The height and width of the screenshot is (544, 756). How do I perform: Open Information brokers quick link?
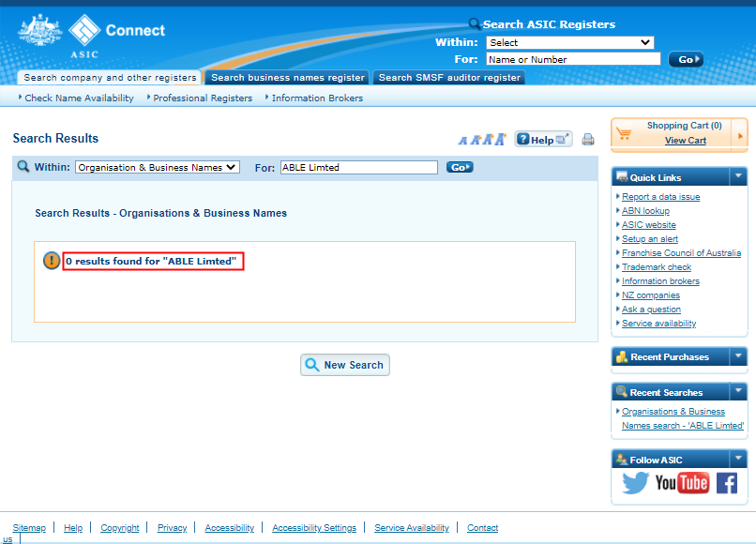click(x=660, y=280)
